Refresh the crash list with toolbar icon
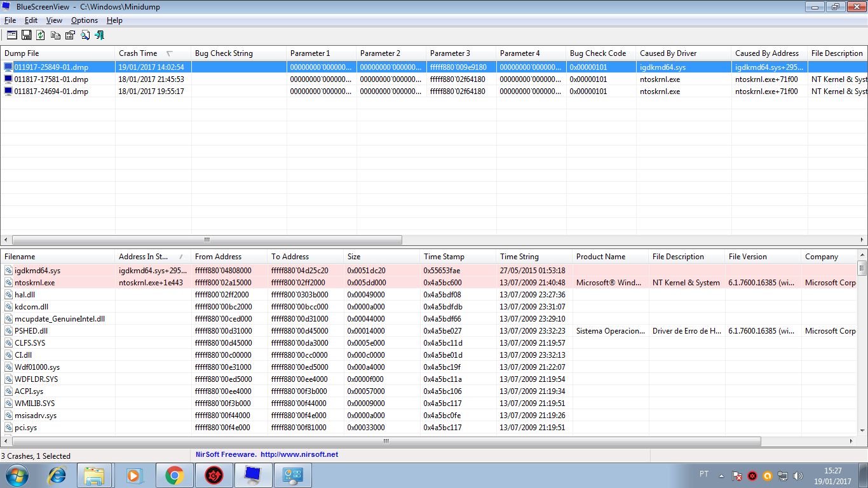868x488 pixels. (x=41, y=35)
